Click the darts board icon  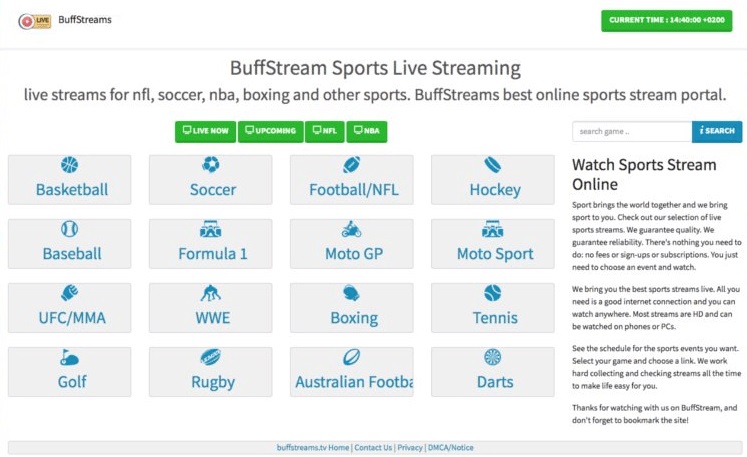click(493, 357)
